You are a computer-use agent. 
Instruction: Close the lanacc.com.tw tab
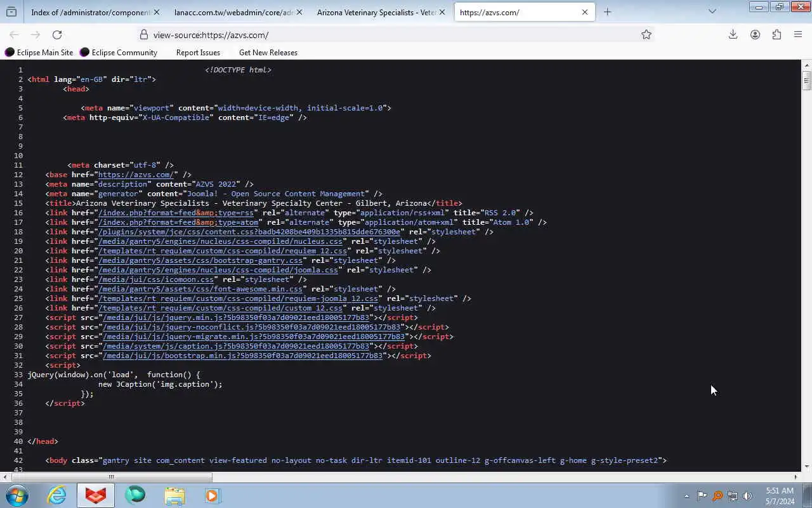point(299,12)
